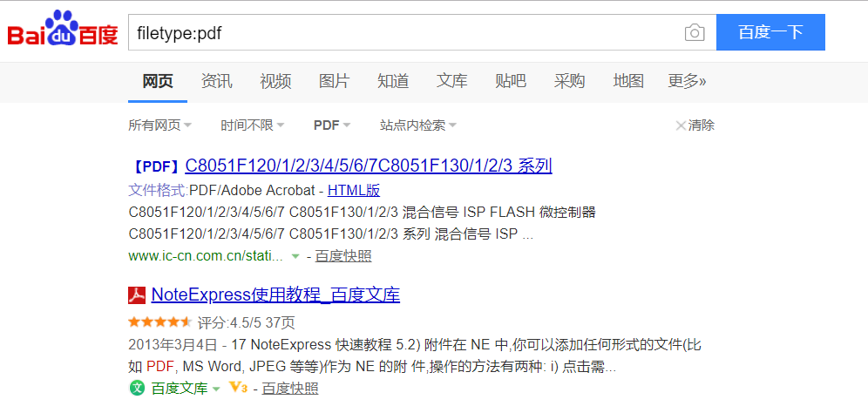The image size is (868, 413).
Task: Click the red PDF icon beside NoteExpress result
Action: (137, 295)
